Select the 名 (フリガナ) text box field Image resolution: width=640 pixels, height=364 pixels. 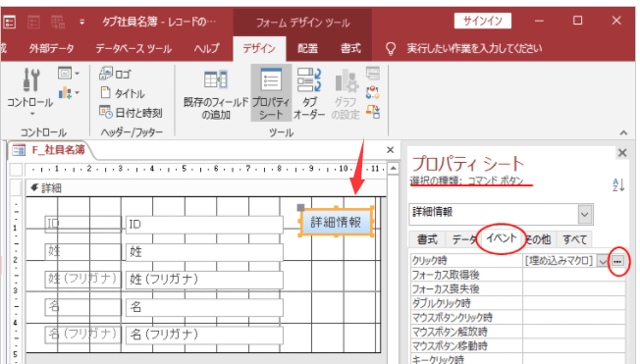coord(204,335)
